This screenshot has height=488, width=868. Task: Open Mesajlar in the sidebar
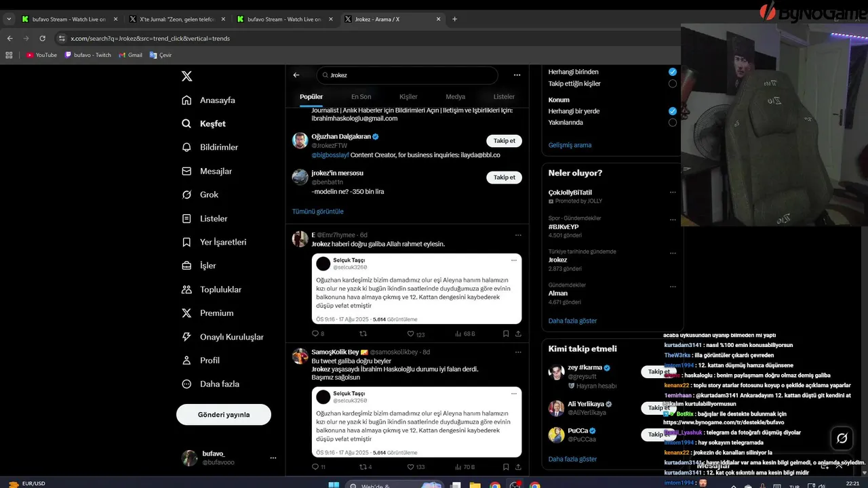pyautogui.click(x=207, y=171)
